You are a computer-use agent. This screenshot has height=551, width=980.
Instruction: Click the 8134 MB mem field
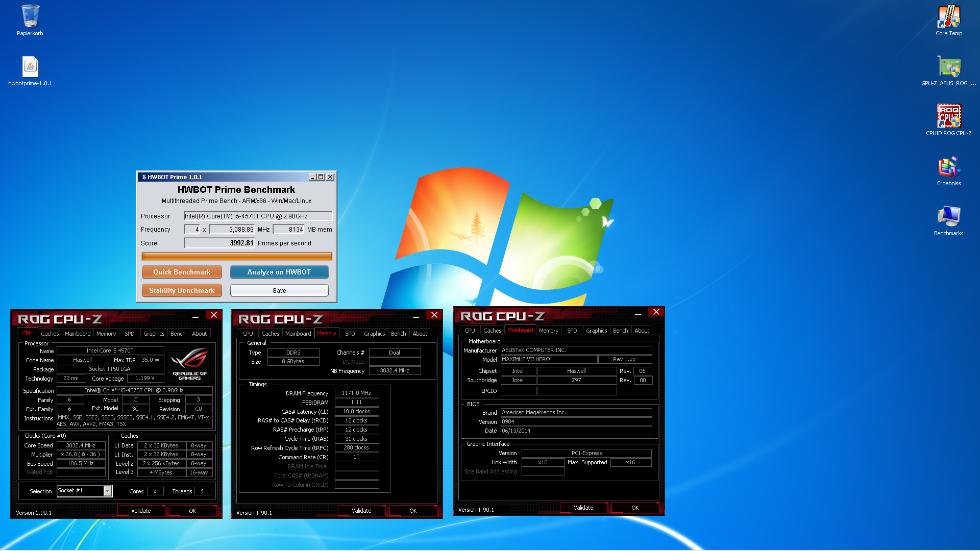pos(288,230)
